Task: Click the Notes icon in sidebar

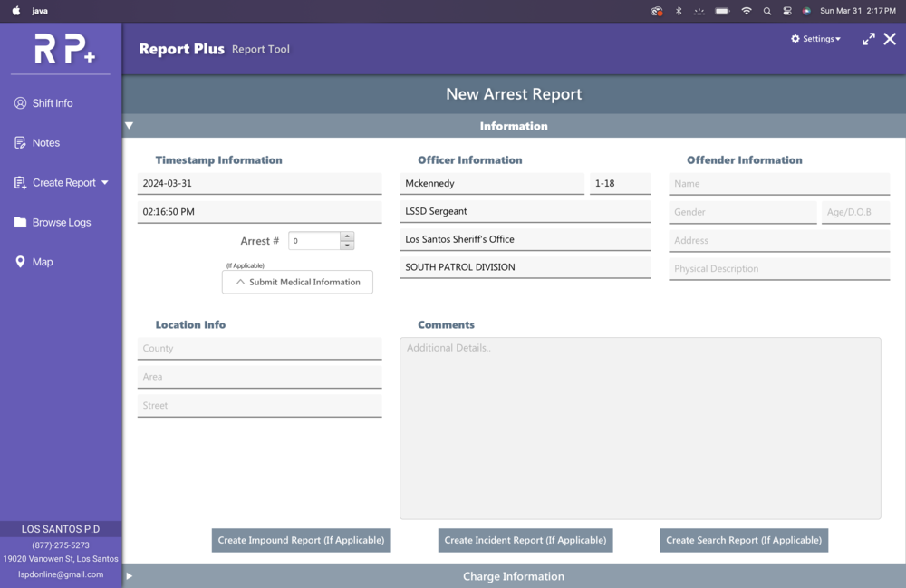Action: tap(20, 143)
